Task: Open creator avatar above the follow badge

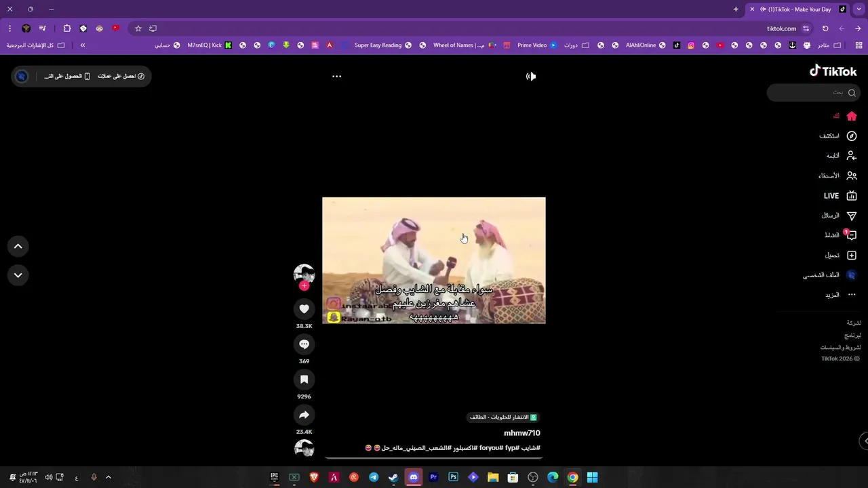Action: (304, 273)
